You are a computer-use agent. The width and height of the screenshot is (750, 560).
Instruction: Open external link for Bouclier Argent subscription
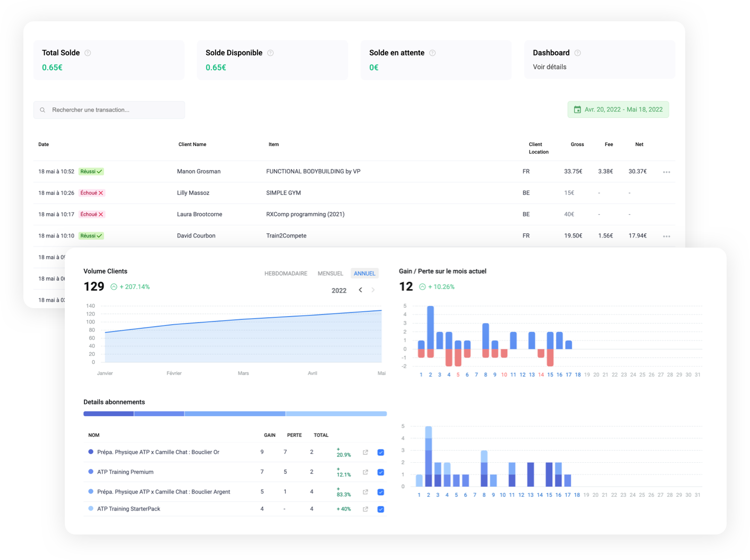click(365, 492)
